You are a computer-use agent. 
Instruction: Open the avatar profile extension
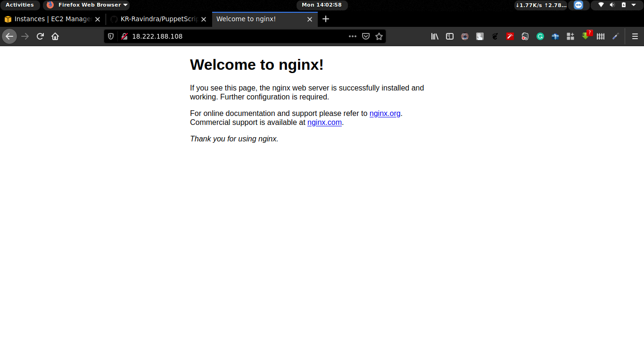click(465, 36)
